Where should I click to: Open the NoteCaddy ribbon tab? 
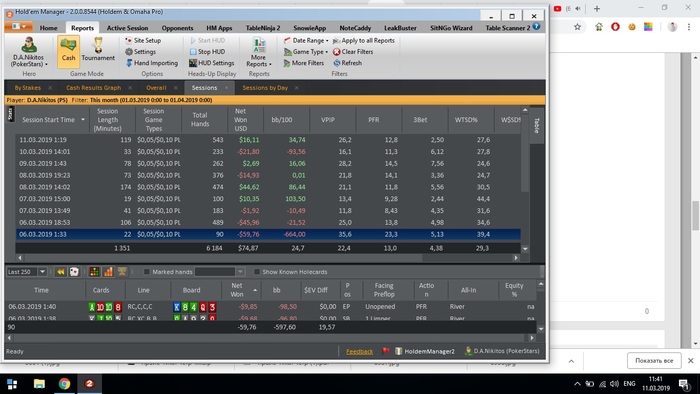(x=355, y=28)
